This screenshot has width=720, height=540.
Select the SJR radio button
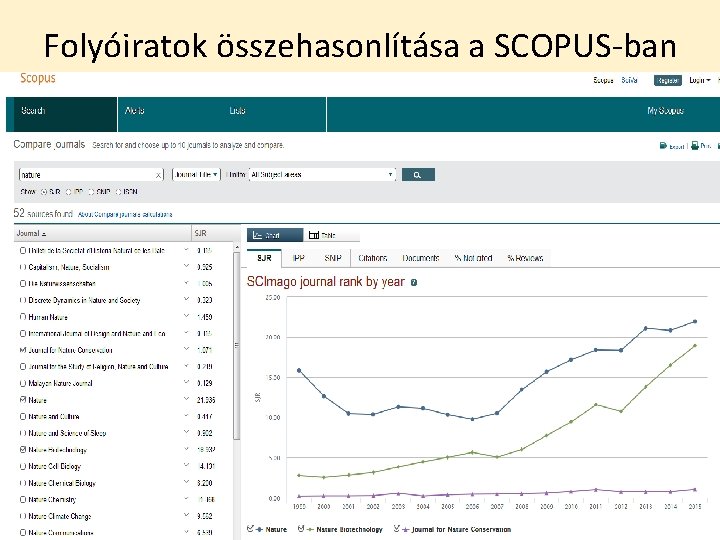(x=44, y=191)
